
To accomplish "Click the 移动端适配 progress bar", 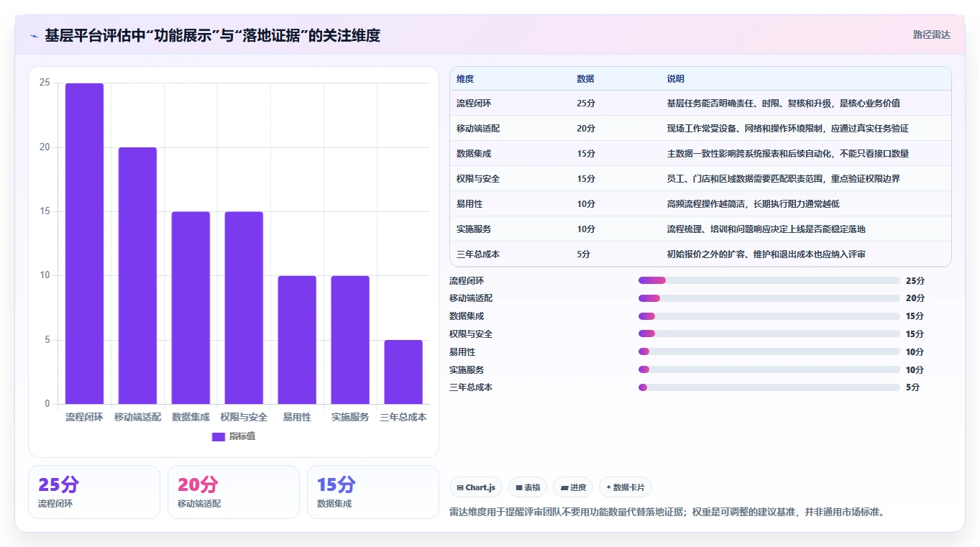I will point(769,298).
